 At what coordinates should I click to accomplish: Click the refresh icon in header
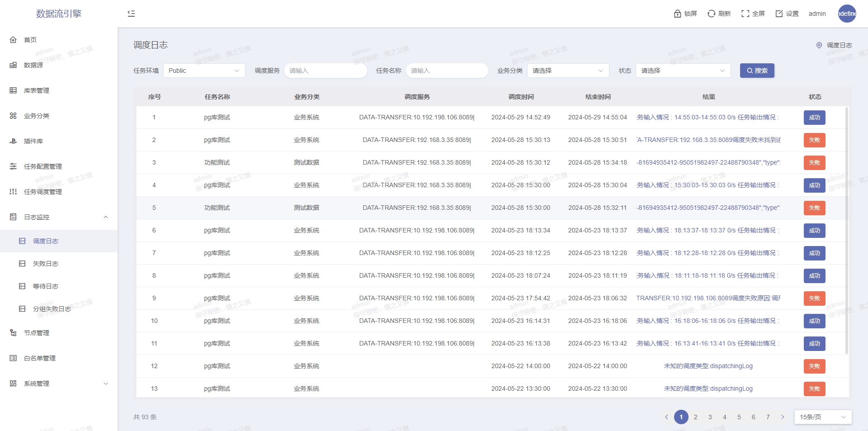711,14
